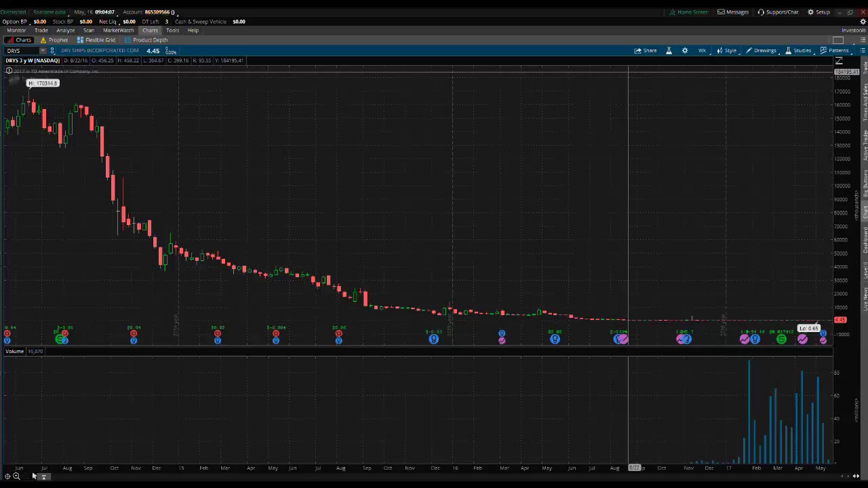This screenshot has width=868, height=488.
Task: Click the green event icon near April 2017
Action: point(781,339)
